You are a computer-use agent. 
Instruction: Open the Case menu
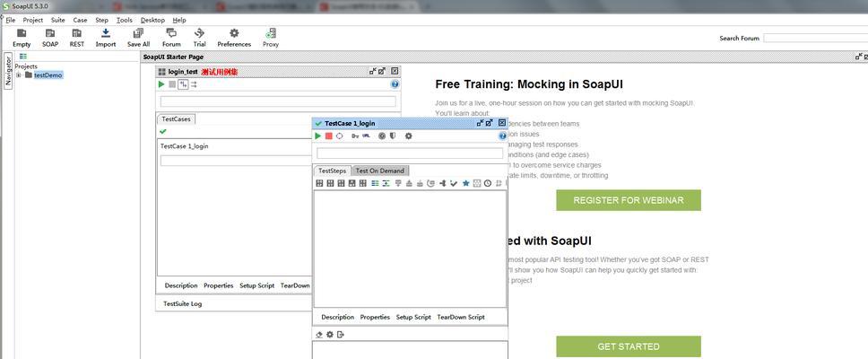click(x=81, y=20)
